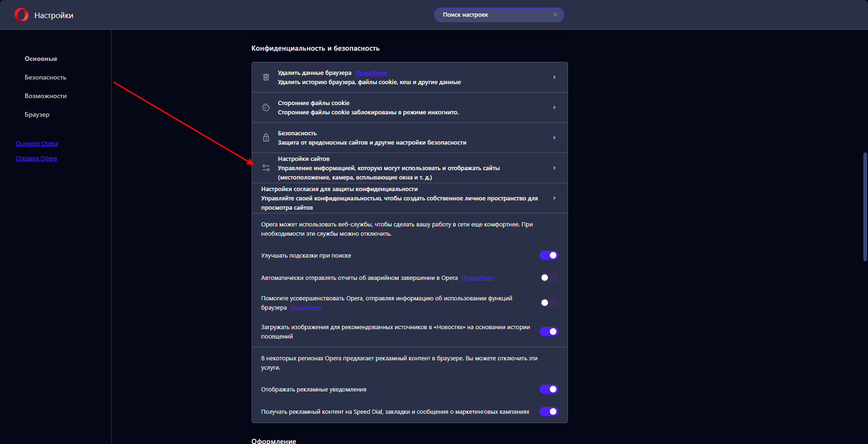Open Подробнее link next to Удалить данные браузера
868x444 pixels.
pos(371,73)
